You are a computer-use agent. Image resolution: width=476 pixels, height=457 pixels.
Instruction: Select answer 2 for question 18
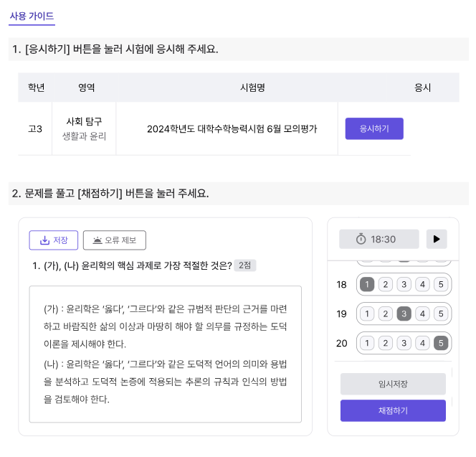coord(386,284)
